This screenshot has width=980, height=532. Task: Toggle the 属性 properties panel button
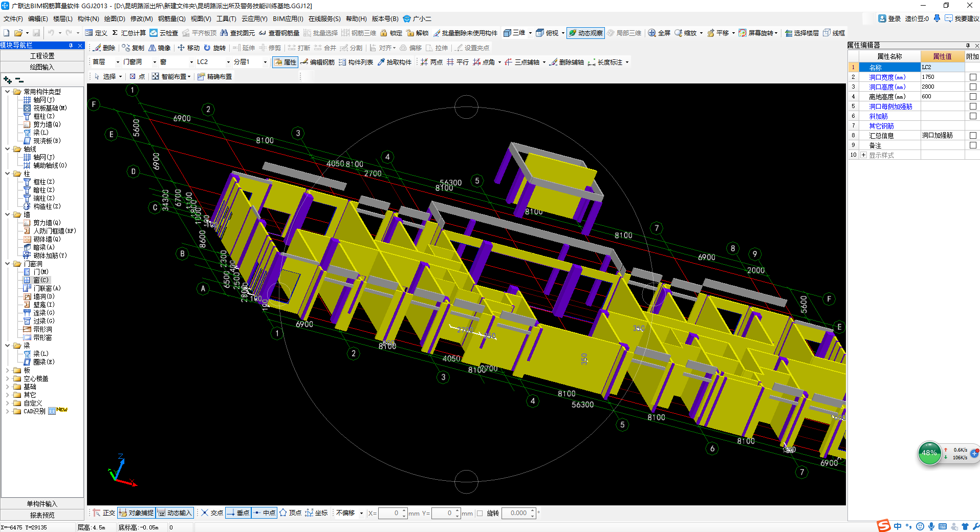point(285,62)
